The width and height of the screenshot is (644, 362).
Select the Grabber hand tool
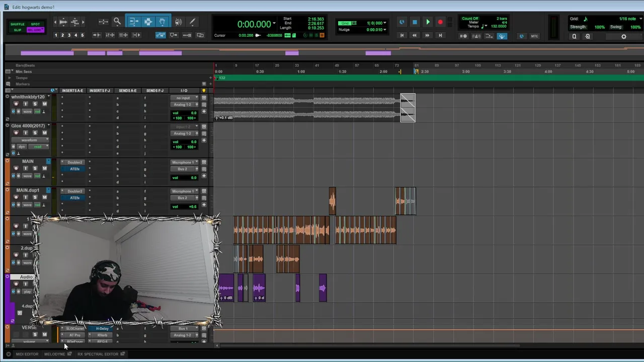click(x=163, y=22)
